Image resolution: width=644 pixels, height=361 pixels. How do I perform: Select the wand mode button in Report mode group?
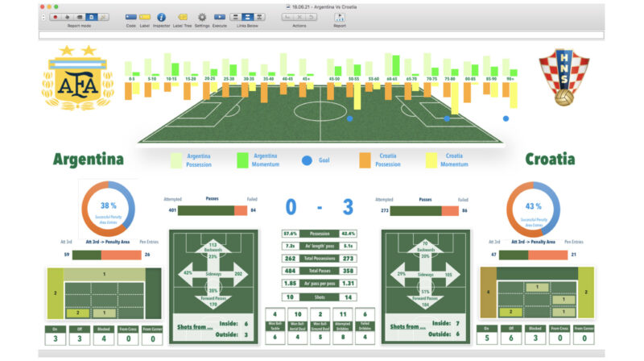point(103,17)
